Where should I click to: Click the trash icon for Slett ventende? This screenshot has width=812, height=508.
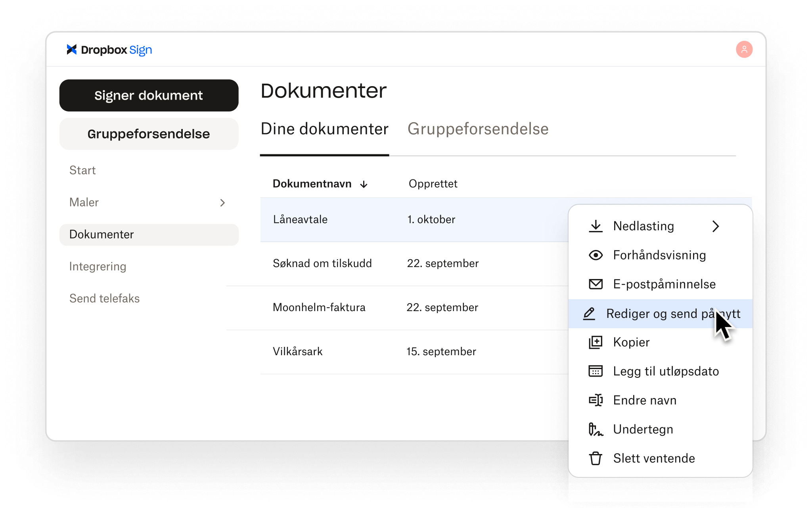(x=596, y=458)
